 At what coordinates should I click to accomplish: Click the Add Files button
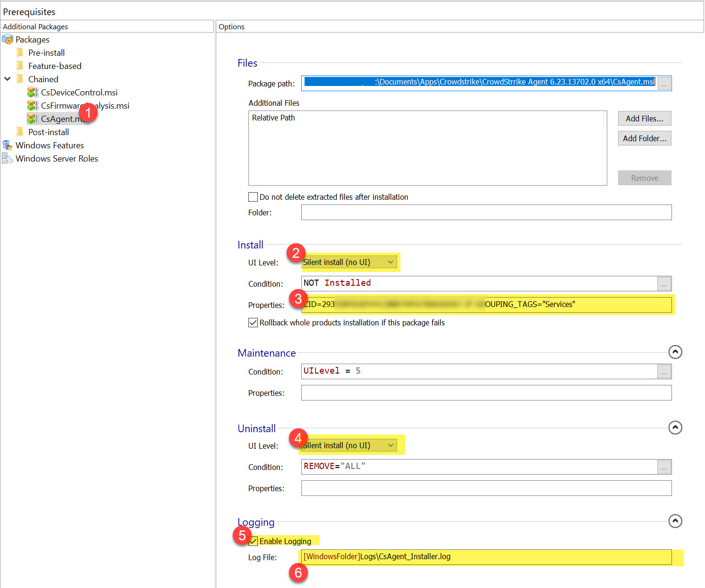645,119
